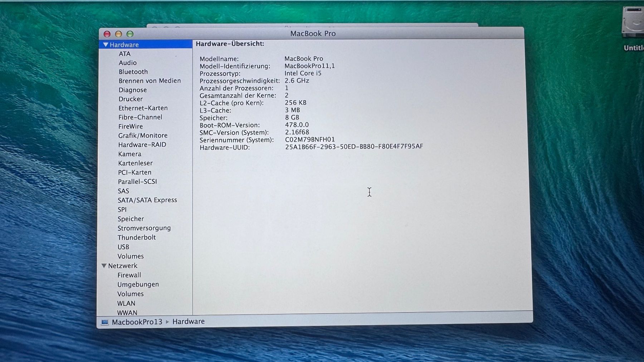The height and width of the screenshot is (362, 644).
Task: Collapse the Hardware section triangle
Action: pyautogui.click(x=106, y=45)
